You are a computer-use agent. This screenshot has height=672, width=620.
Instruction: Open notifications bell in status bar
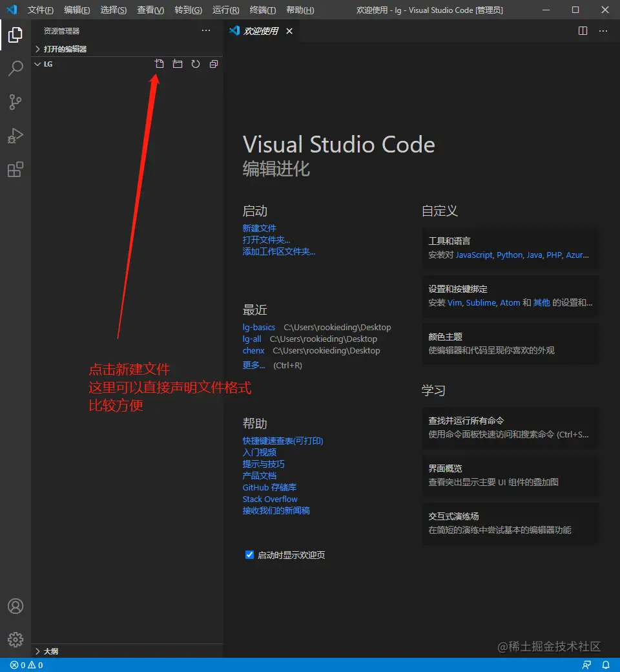606,665
